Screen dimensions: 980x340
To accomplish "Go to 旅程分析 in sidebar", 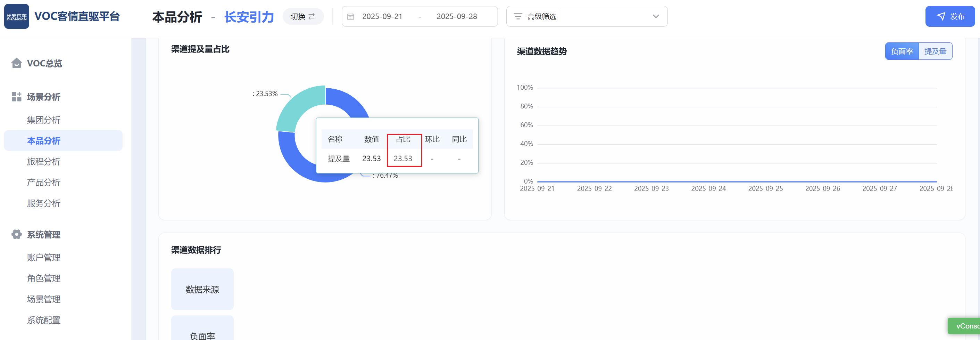I will (x=43, y=161).
